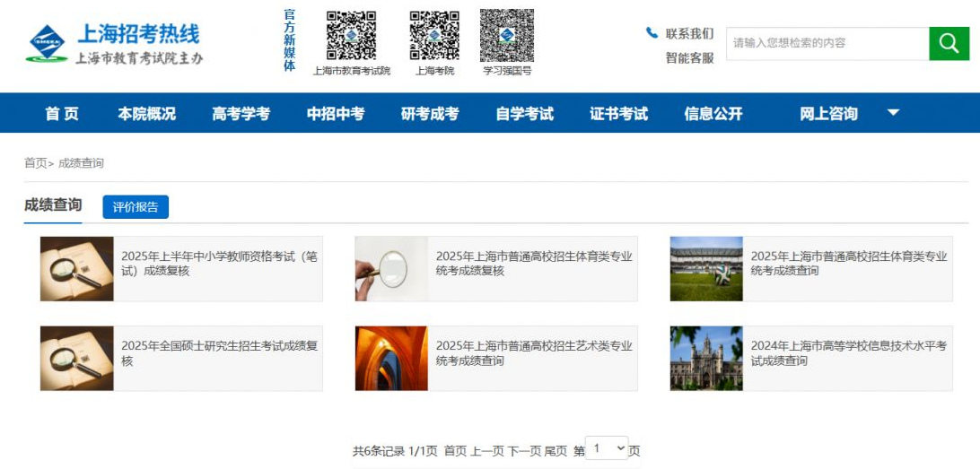Click the 下一页 pagination link
The width and height of the screenshot is (980, 469).
pos(524,451)
